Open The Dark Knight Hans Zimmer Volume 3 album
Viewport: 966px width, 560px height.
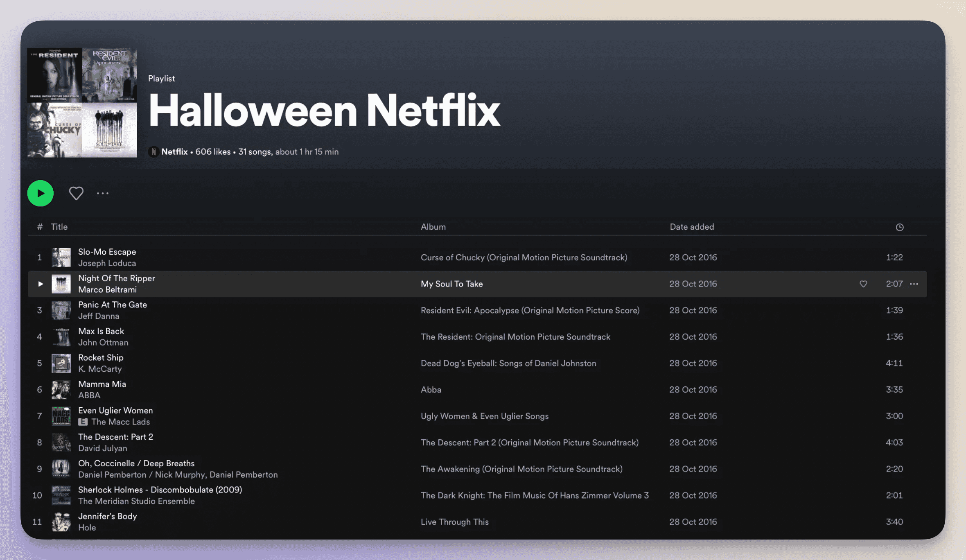(535, 495)
